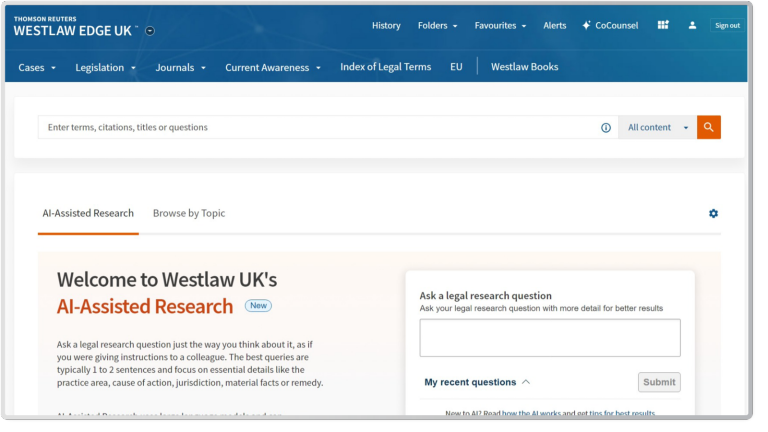
Task: Open the apps grid icon
Action: (663, 25)
